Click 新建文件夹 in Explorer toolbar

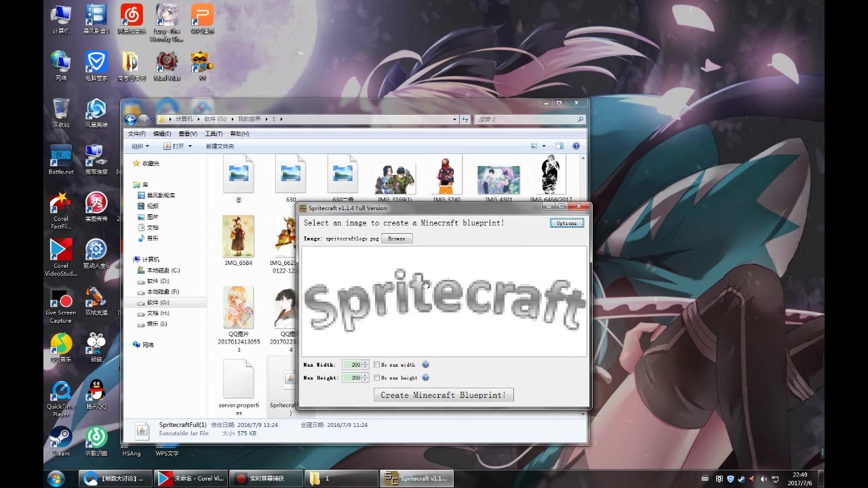(220, 146)
